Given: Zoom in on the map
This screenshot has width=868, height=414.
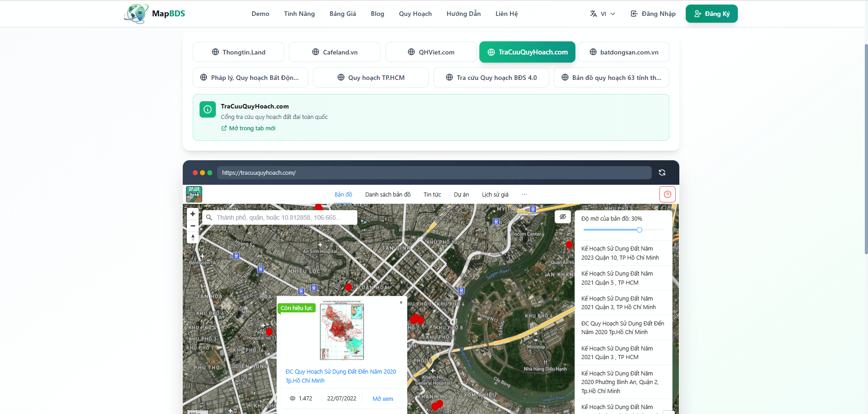Looking at the screenshot, I should coord(193,214).
